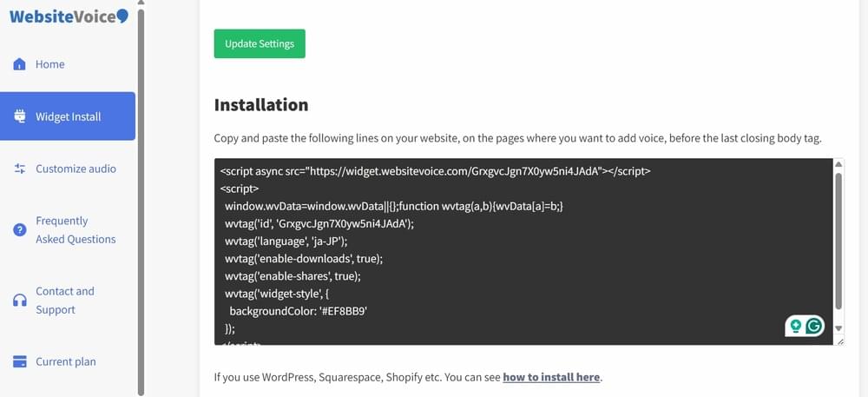Click the wvtag 'enable-downloads' line
This screenshot has width=868, height=397.
[x=304, y=259]
